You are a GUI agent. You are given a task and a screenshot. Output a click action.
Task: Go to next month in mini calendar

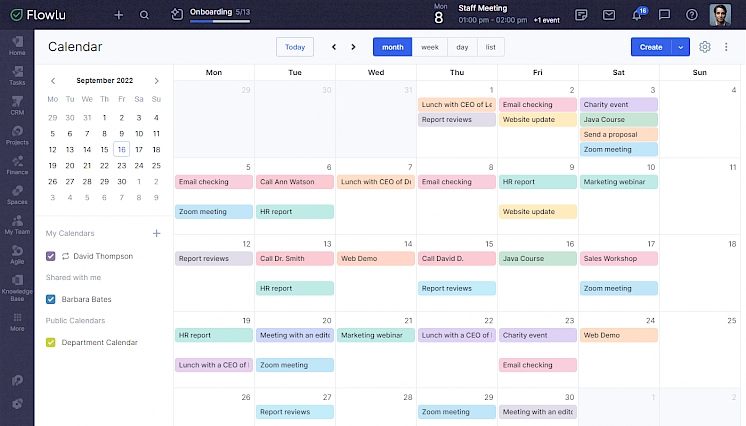pos(157,81)
